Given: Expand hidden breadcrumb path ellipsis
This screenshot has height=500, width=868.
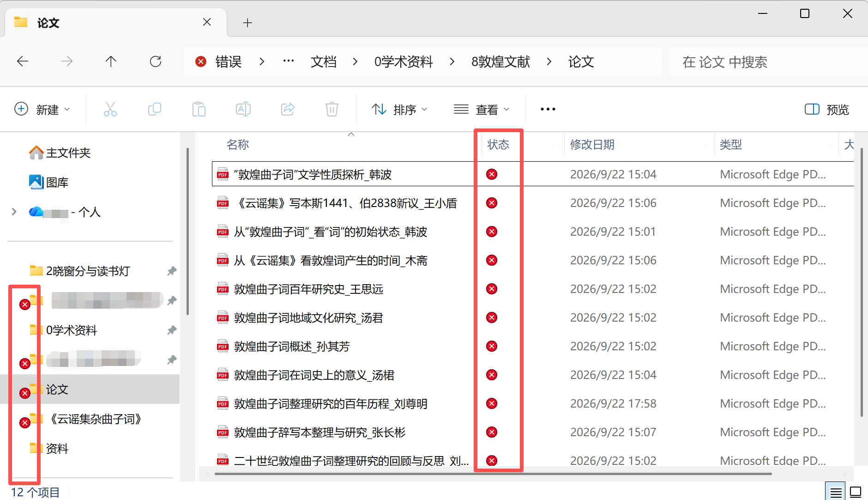Looking at the screenshot, I should tap(289, 61).
